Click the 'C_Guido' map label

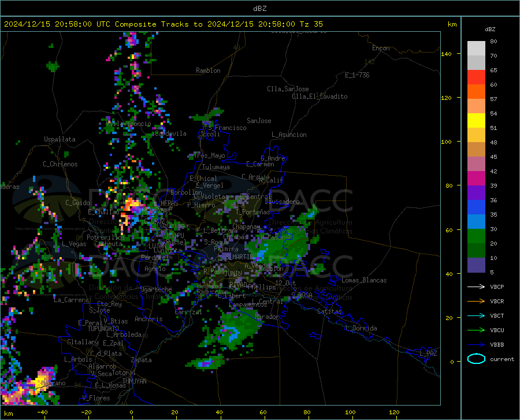[x=77, y=203]
